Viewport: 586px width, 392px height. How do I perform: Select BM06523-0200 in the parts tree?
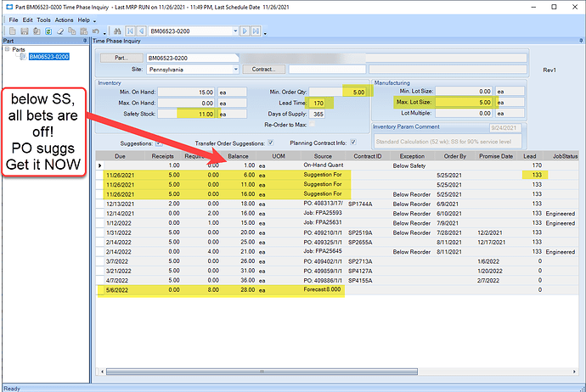point(49,57)
